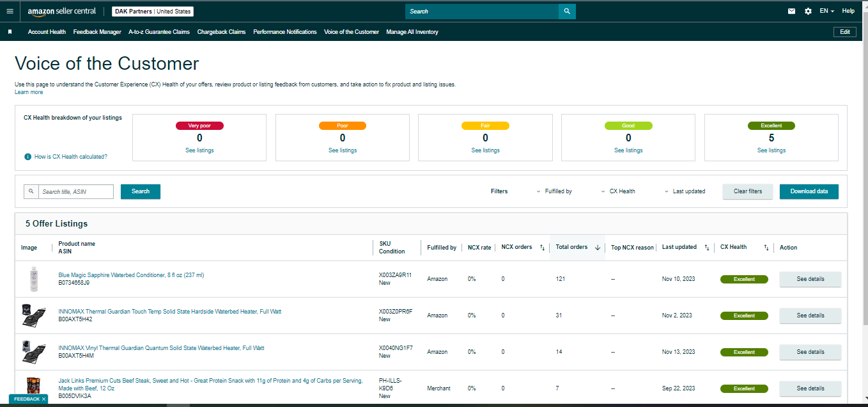The height and width of the screenshot is (407, 868).
Task: Click the Amazon Seller Central logo
Action: pyautogui.click(x=62, y=12)
